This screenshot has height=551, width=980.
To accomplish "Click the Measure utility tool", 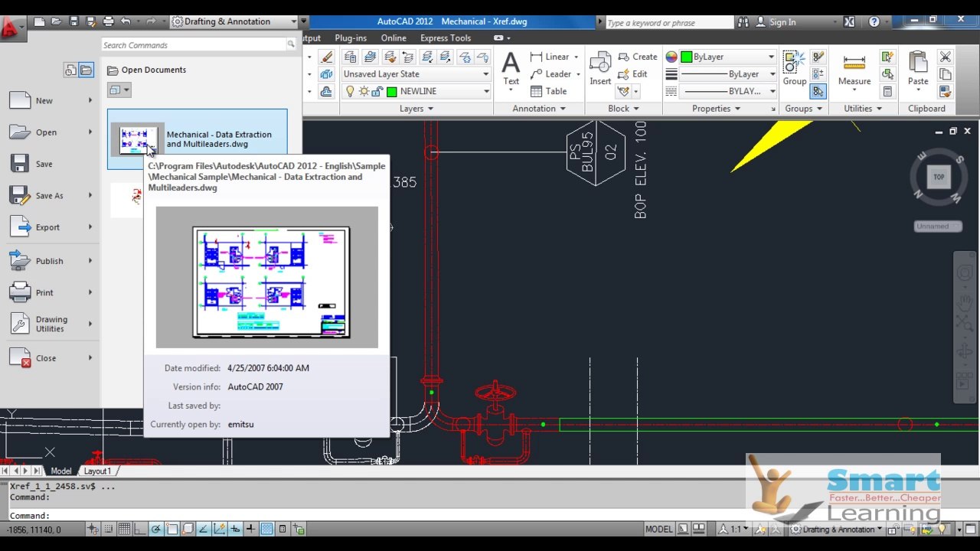I will 854,71.
